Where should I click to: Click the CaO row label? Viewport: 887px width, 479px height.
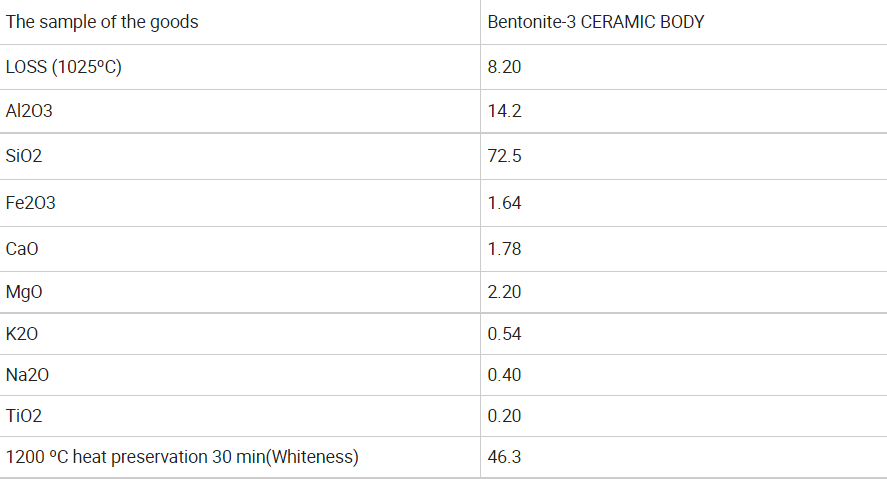pyautogui.click(x=23, y=249)
